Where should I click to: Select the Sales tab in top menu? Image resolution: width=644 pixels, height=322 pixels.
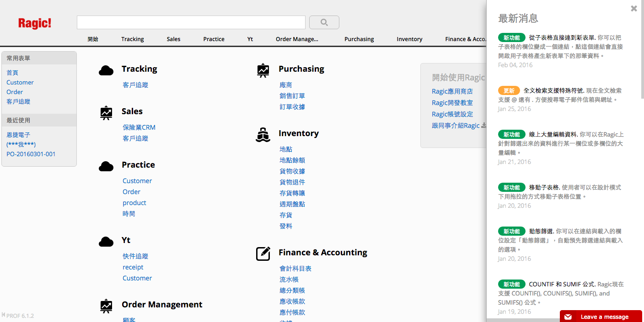[174, 39]
